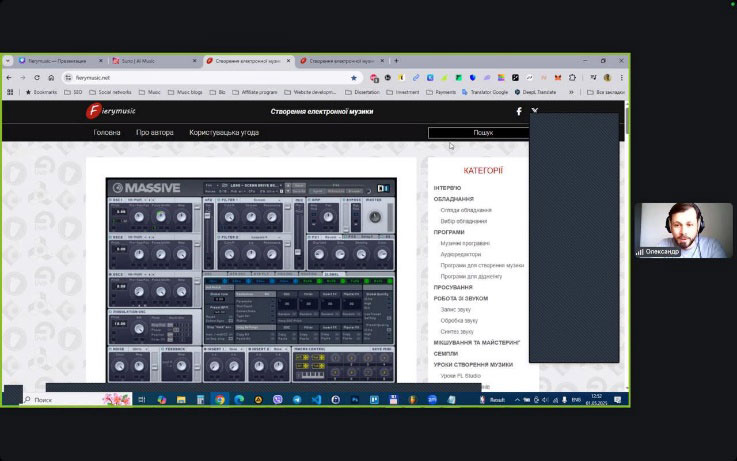Open the Chrome apps grid shortcut
Screen dimensions: 737x461
click(x=10, y=92)
